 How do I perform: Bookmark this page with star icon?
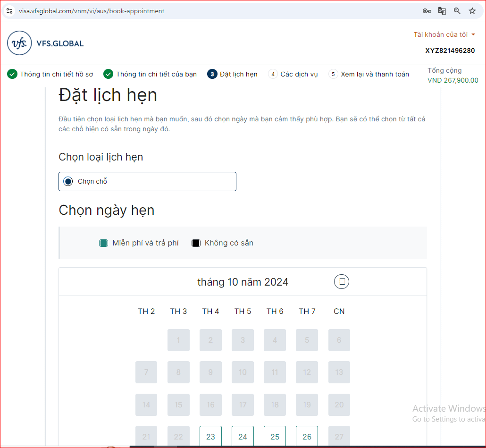tap(472, 11)
